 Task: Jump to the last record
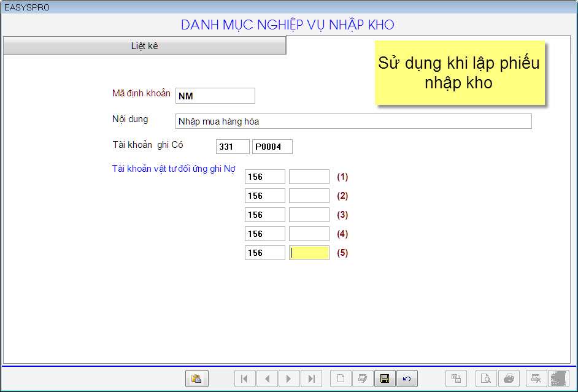[311, 379]
